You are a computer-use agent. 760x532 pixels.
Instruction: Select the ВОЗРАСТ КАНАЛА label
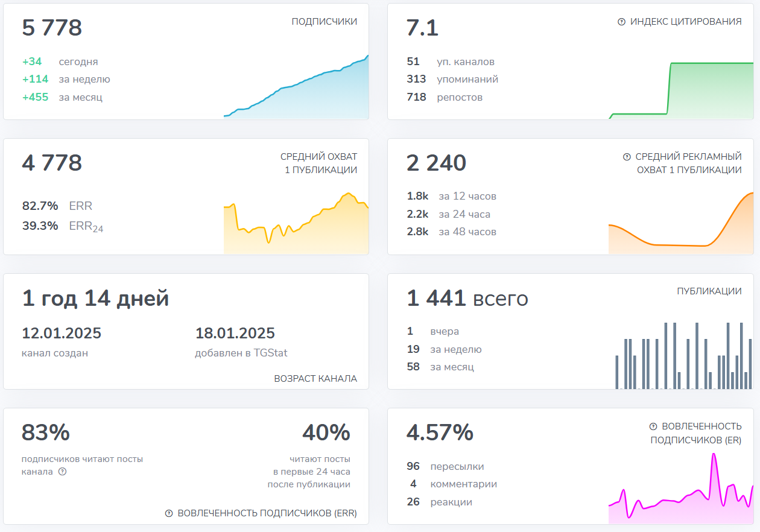pyautogui.click(x=315, y=379)
